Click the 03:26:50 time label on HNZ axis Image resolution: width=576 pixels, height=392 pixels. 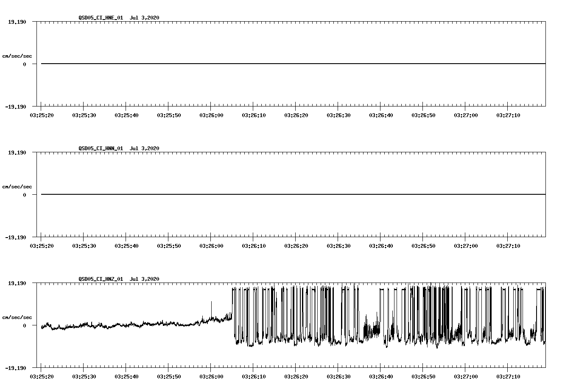pos(423,377)
